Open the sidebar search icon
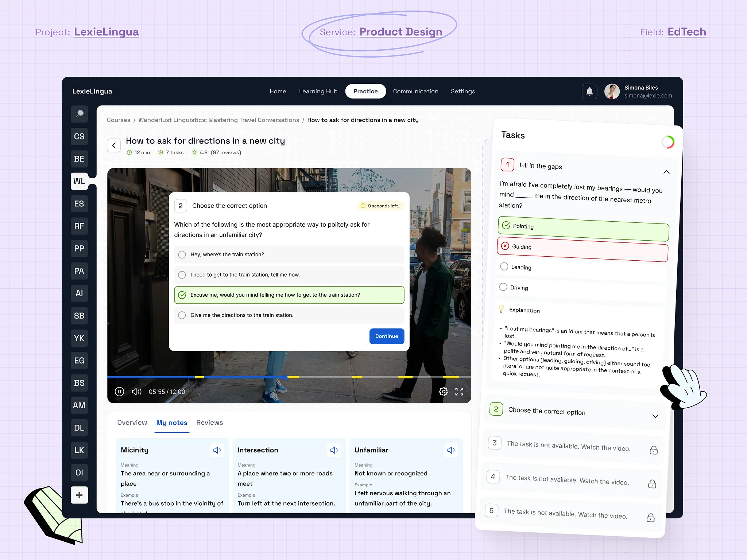The width and height of the screenshot is (747, 560). point(79,114)
